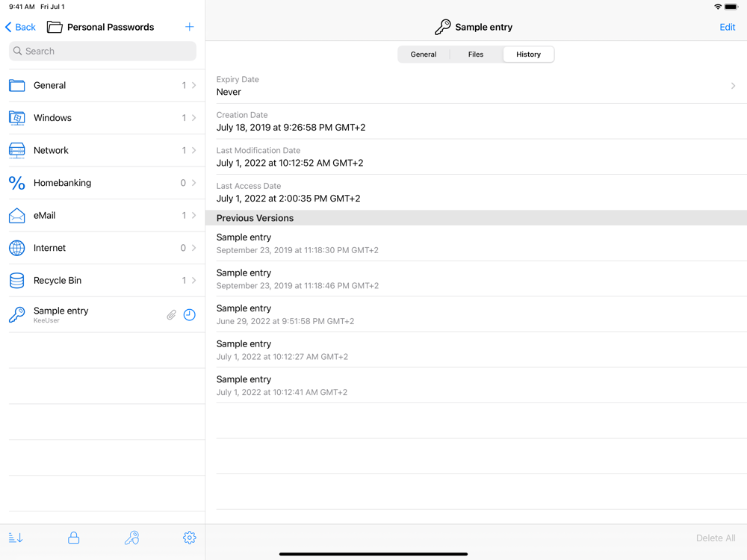This screenshot has height=560, width=747.
Task: Click the Recycle Bin database icon
Action: click(16, 281)
